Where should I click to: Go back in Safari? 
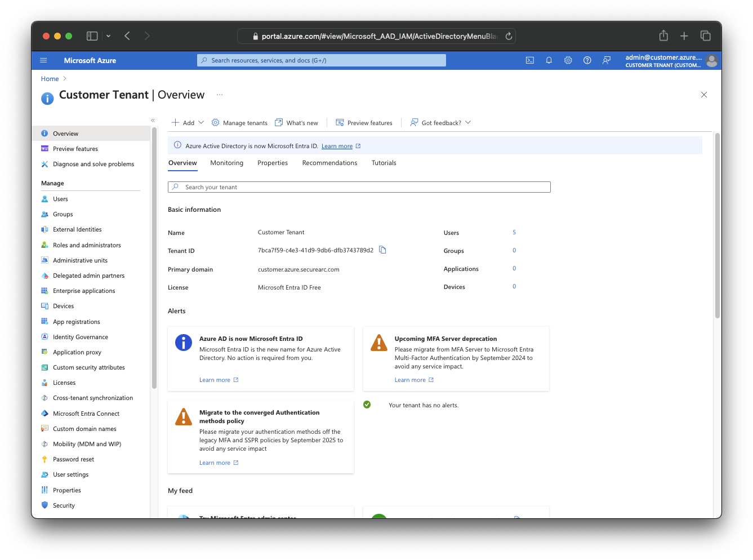point(127,36)
